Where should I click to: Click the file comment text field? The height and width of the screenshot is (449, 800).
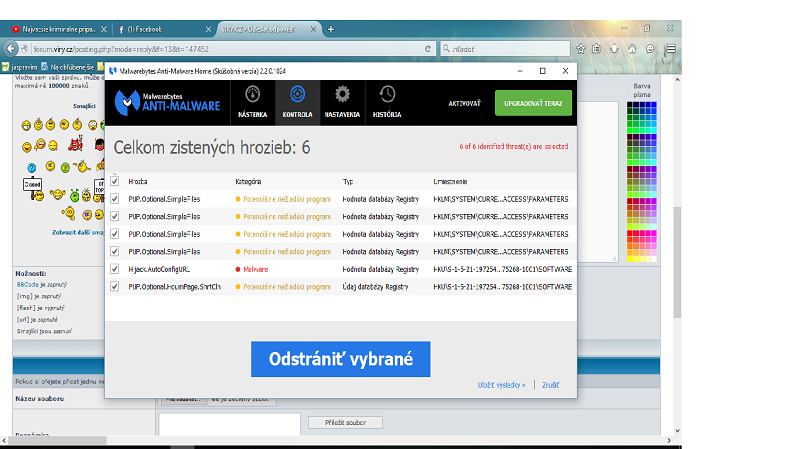pos(229,425)
